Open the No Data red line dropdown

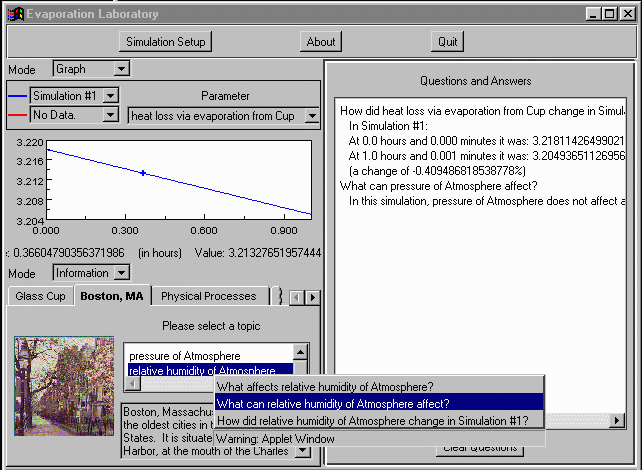(111, 115)
